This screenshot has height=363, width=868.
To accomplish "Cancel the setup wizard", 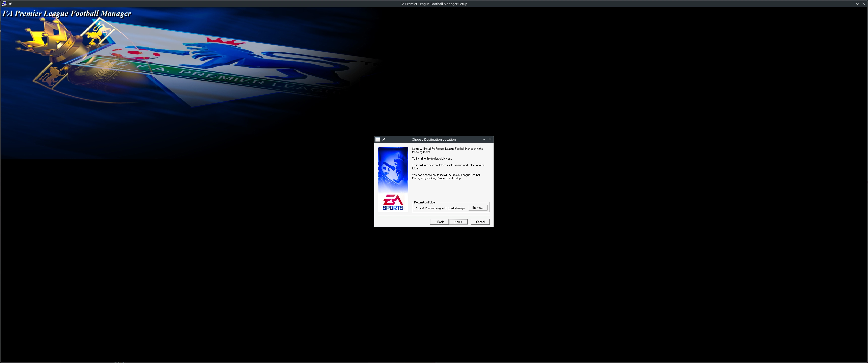I will (480, 222).
